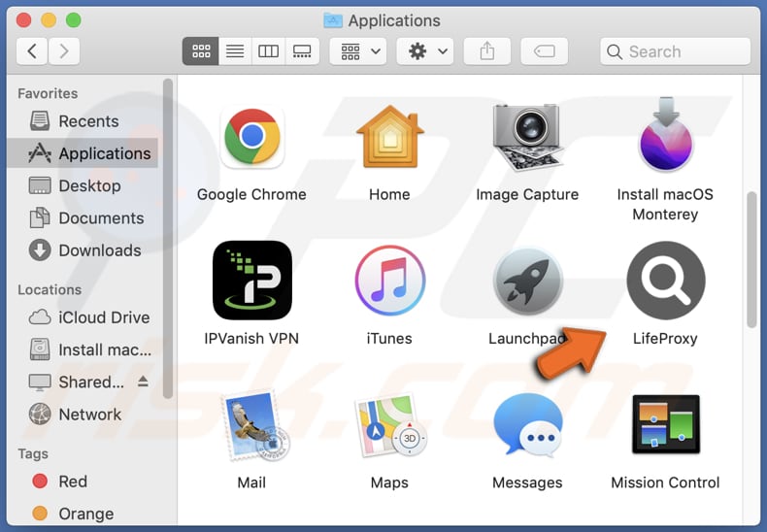This screenshot has height=532, width=767.
Task: Open iCloud Drive in the sidebar
Action: pyautogui.click(x=83, y=317)
